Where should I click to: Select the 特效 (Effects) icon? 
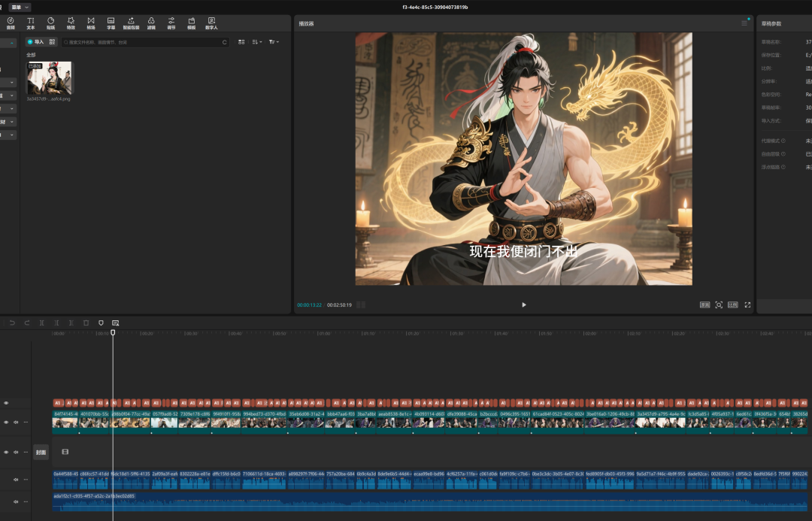click(71, 23)
